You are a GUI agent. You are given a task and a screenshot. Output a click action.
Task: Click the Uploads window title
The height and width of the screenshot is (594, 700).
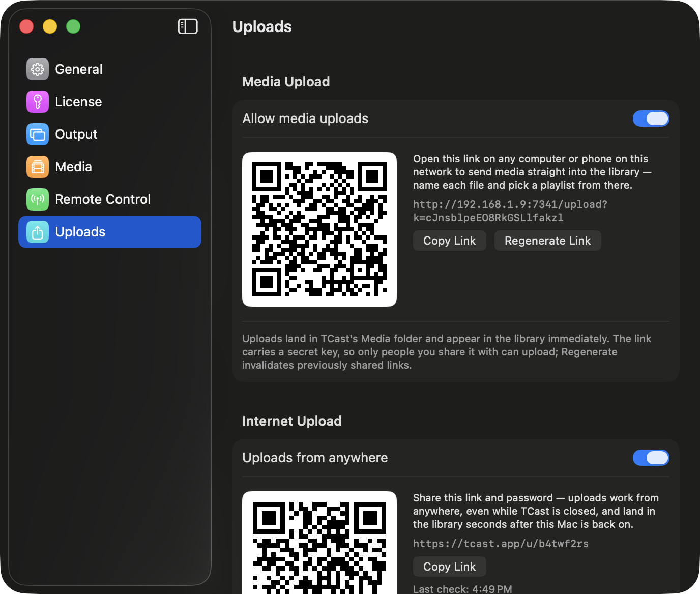pos(262,26)
